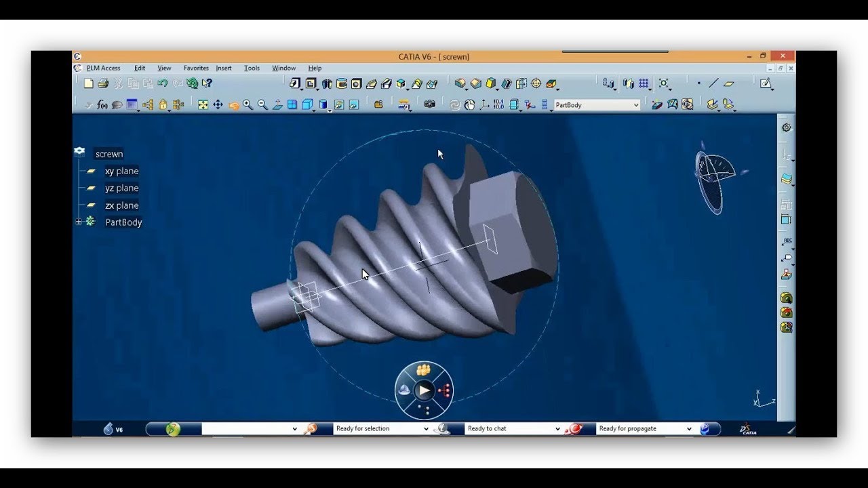Open the Tools menu
Image resolution: width=868 pixels, height=488 pixels.
252,68
